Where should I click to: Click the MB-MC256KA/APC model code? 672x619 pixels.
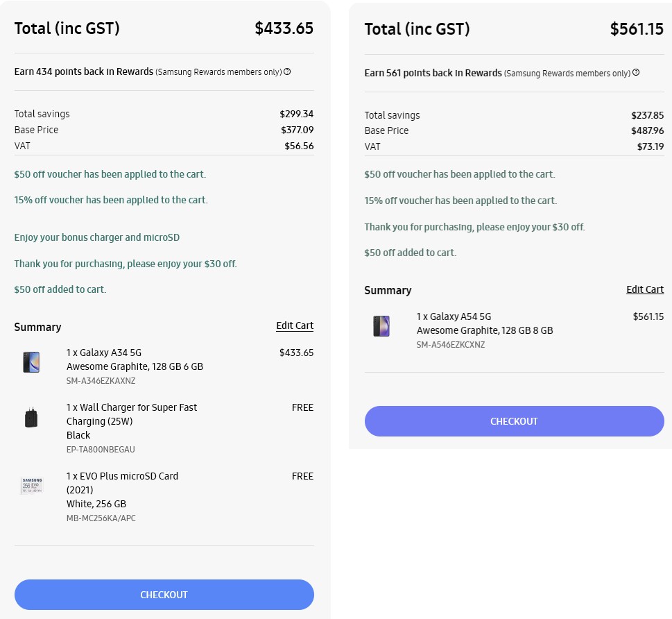pos(101,518)
